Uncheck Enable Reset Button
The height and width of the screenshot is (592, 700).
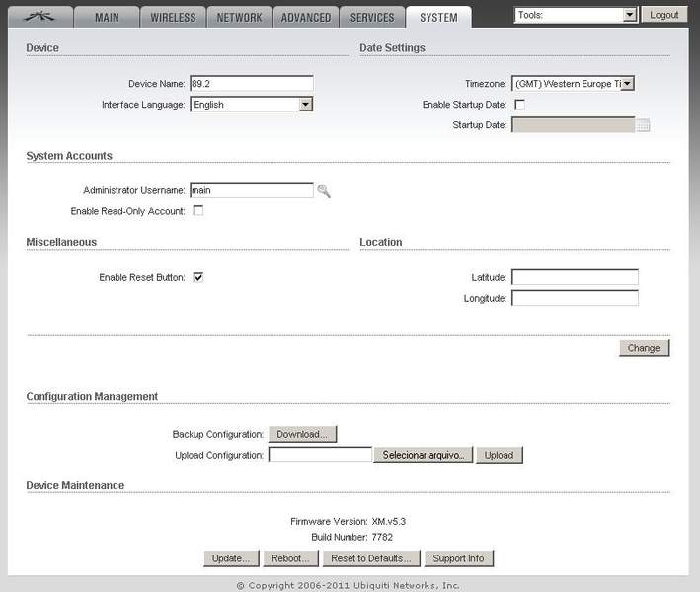tap(198, 277)
